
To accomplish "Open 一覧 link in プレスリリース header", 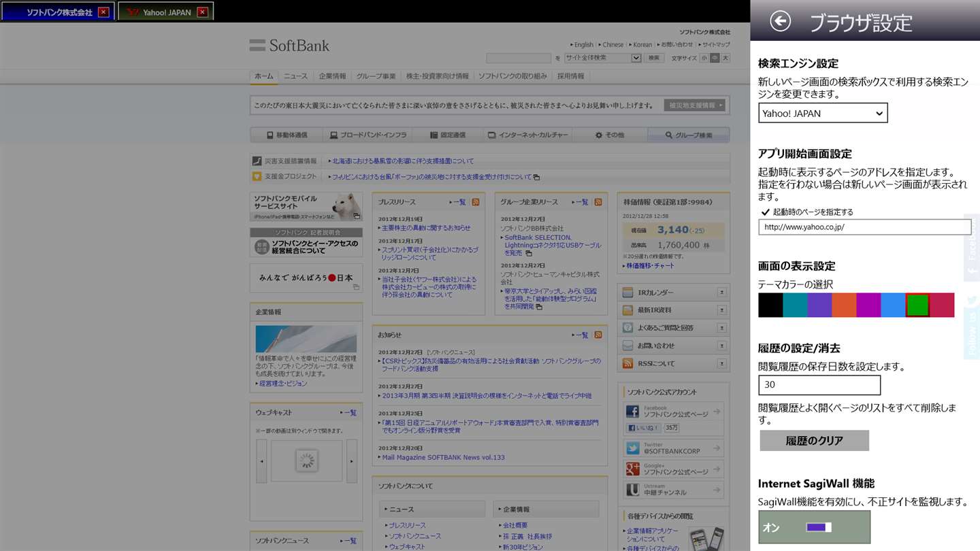I will (x=459, y=202).
